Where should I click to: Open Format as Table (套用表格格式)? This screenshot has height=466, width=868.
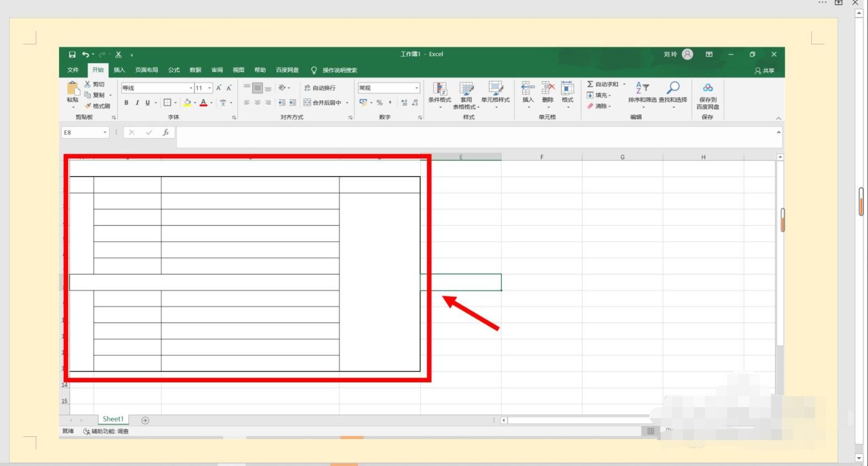pos(466,95)
